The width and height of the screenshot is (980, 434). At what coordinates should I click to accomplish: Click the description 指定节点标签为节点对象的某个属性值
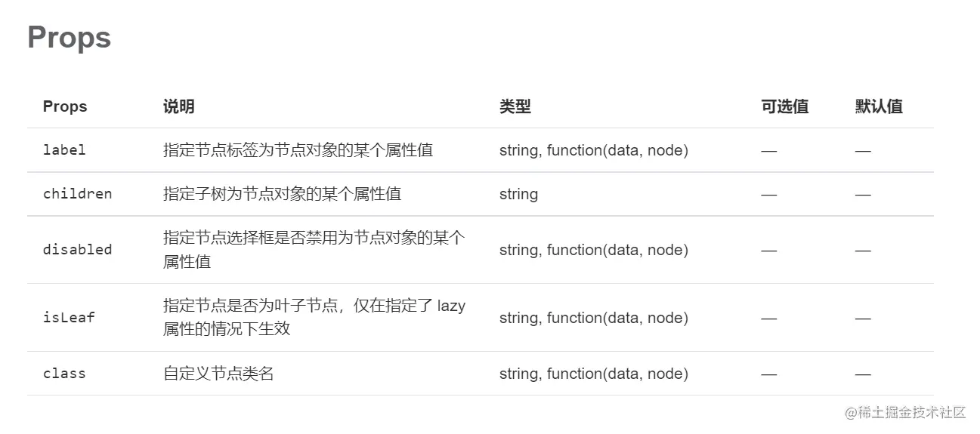coord(298,150)
